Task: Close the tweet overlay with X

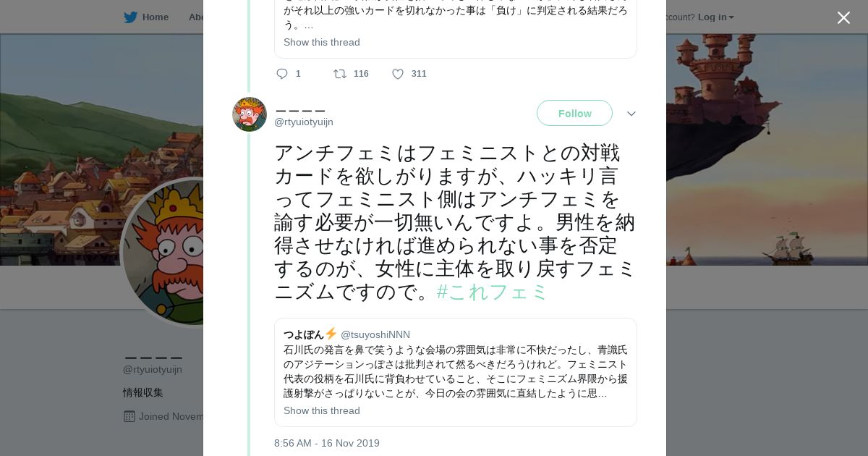Action: [843, 18]
